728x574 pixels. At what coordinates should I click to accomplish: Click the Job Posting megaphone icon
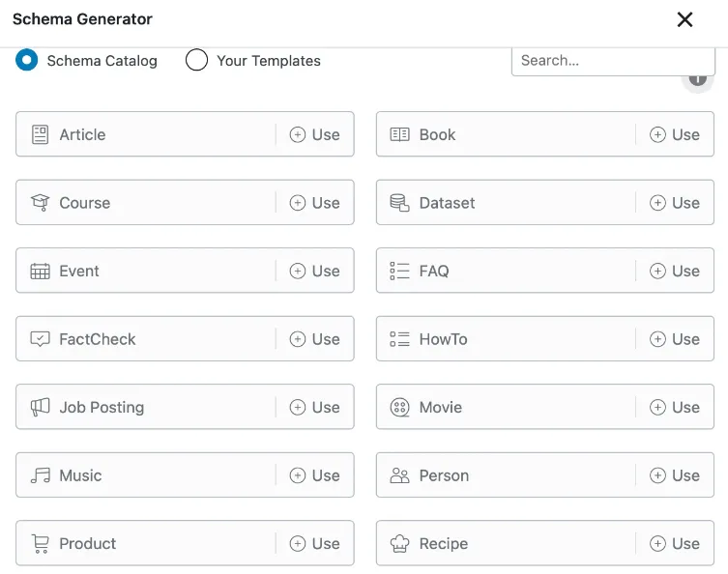click(40, 408)
